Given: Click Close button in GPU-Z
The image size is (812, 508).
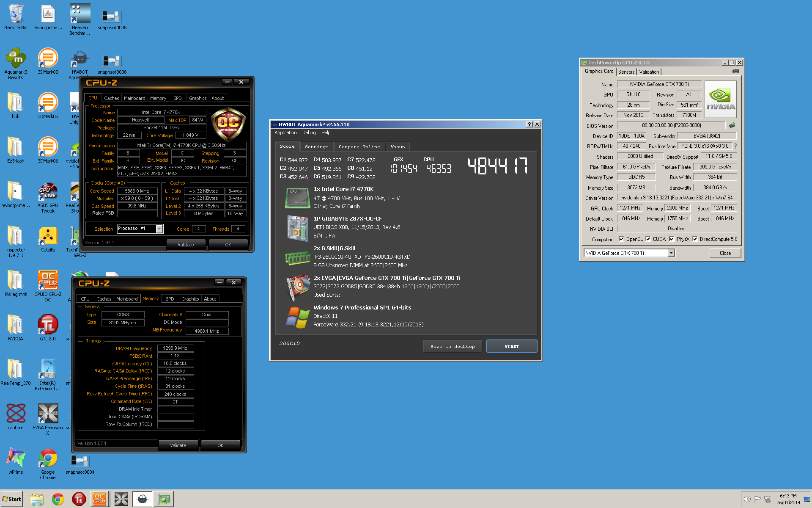Looking at the screenshot, I should point(725,253).
